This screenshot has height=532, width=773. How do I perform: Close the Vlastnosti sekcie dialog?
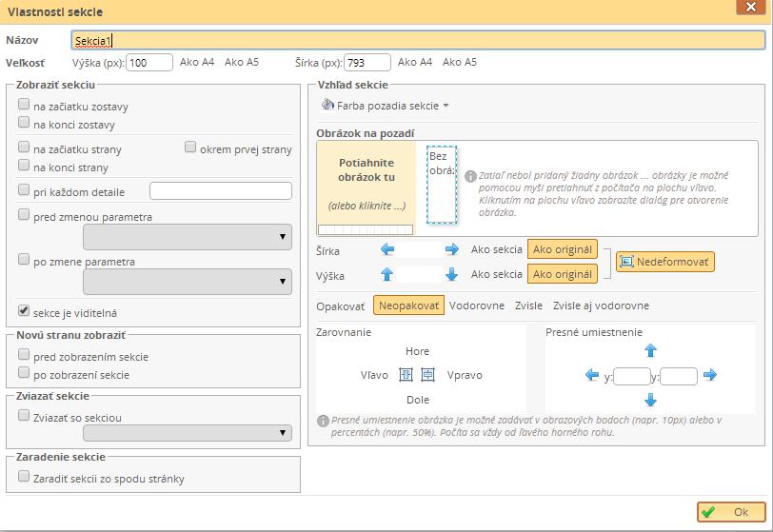coord(751,7)
